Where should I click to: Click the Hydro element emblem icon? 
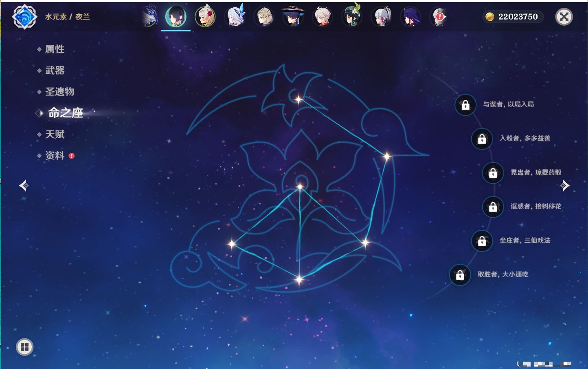24,17
